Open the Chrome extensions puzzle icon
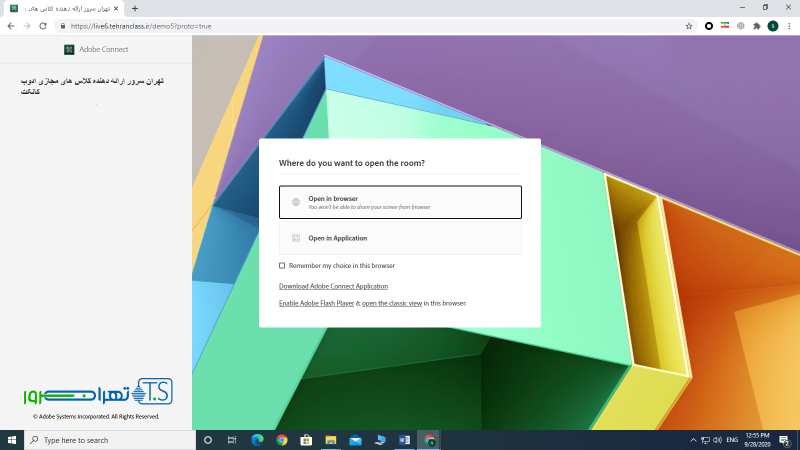This screenshot has width=800, height=450. click(756, 25)
